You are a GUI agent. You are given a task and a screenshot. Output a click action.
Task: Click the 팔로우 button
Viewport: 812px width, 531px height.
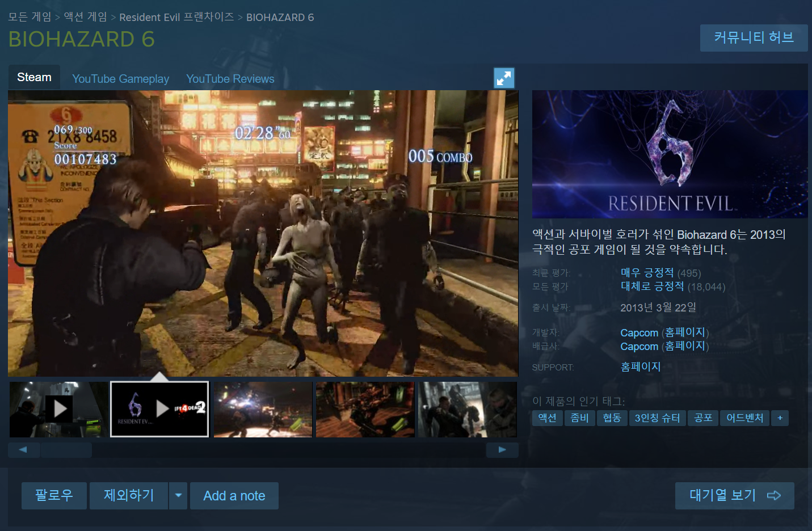pos(54,496)
